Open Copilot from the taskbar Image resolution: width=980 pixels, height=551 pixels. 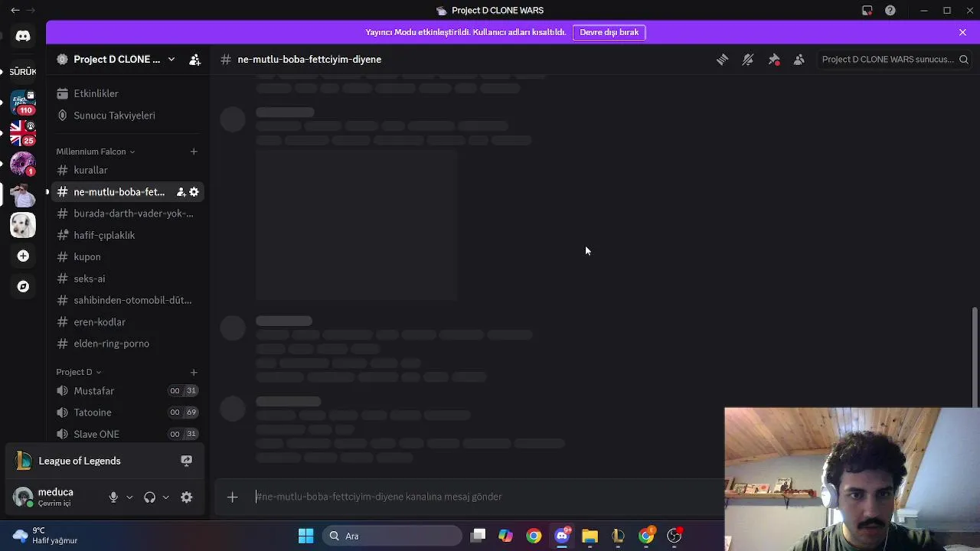tap(505, 536)
